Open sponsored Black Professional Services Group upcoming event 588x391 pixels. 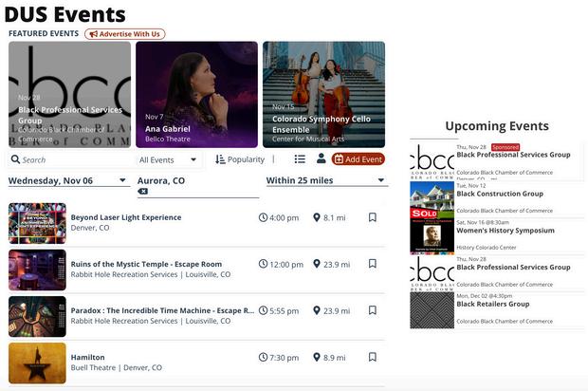click(x=513, y=155)
